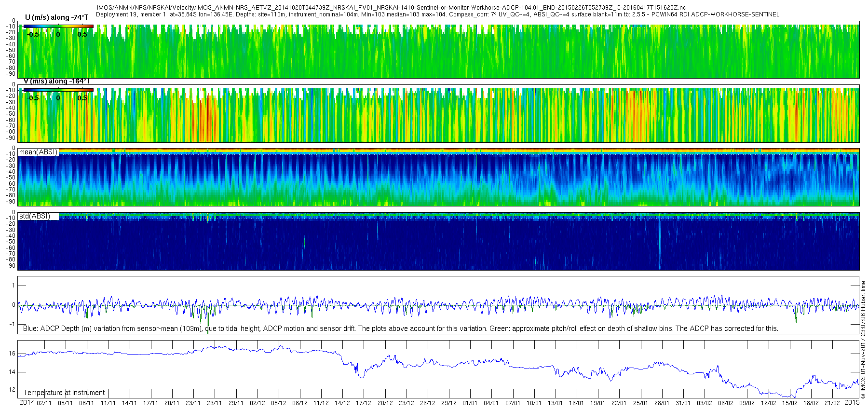This screenshot has height=410, width=868.
Task: Click the '05/11' date tick label
Action: [66, 403]
